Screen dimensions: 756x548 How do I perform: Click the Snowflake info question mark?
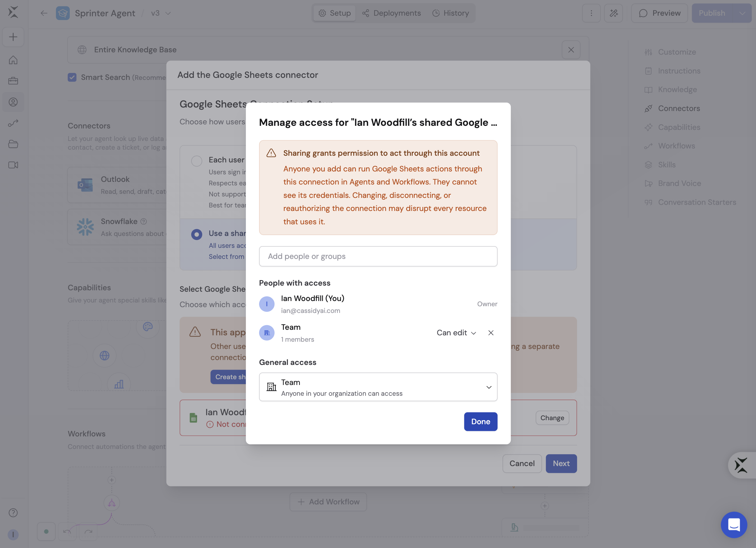(x=143, y=221)
